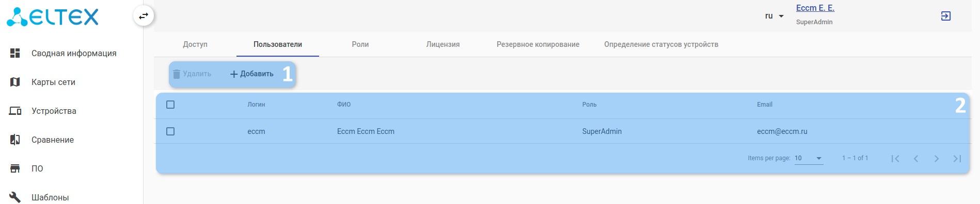This screenshot has width=980, height=204.
Task: Click the Логин column header
Action: tap(256, 105)
